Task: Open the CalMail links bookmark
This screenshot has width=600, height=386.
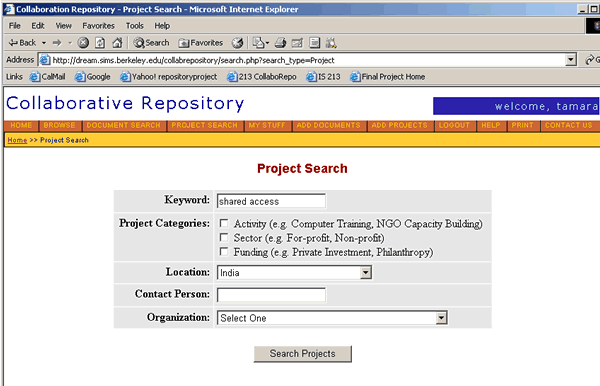Action: click(x=48, y=77)
